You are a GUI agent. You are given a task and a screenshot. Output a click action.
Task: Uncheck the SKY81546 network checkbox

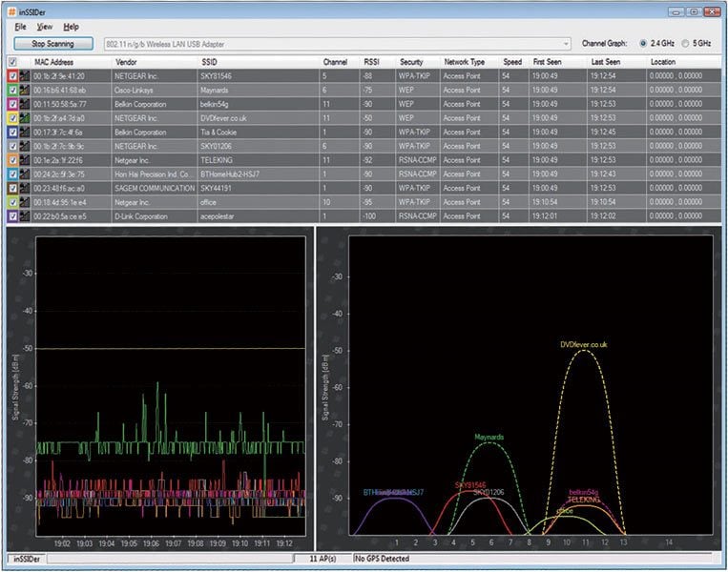tap(13, 76)
